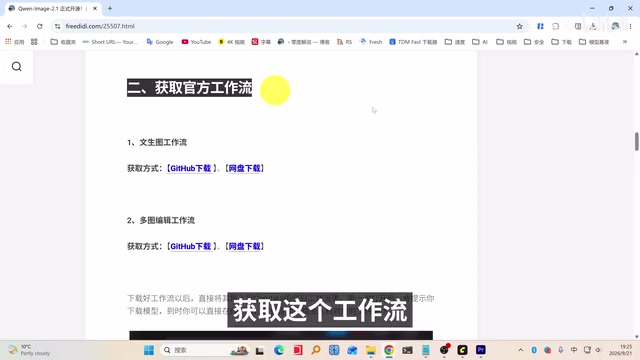The image size is (640, 360).
Task: Show hidden system tray icons
Action: pos(520,350)
